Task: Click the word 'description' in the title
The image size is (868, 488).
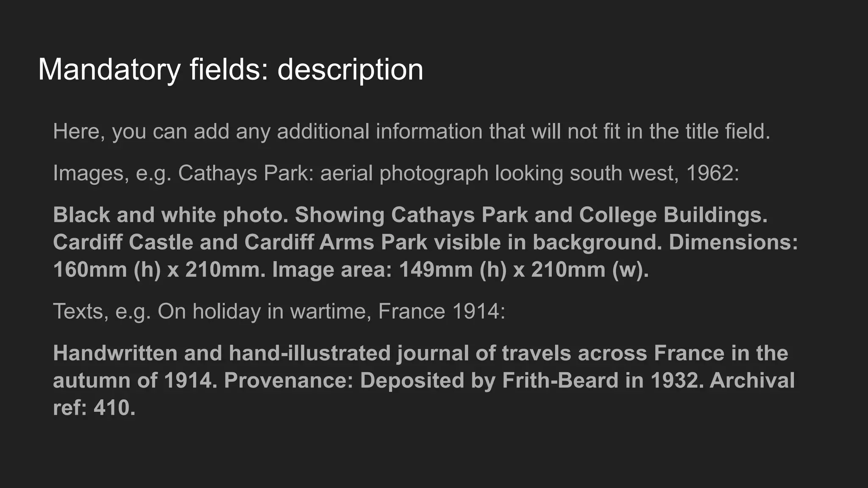Action: (350, 69)
